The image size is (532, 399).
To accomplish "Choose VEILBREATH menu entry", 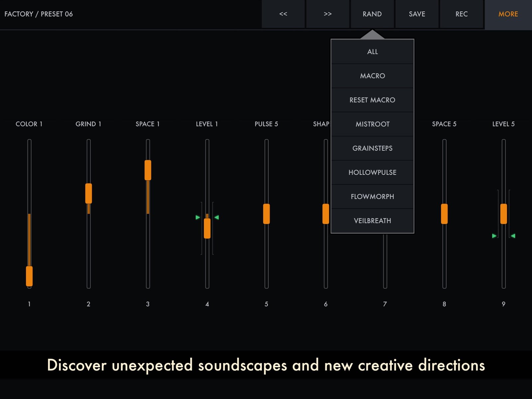I will (x=372, y=221).
